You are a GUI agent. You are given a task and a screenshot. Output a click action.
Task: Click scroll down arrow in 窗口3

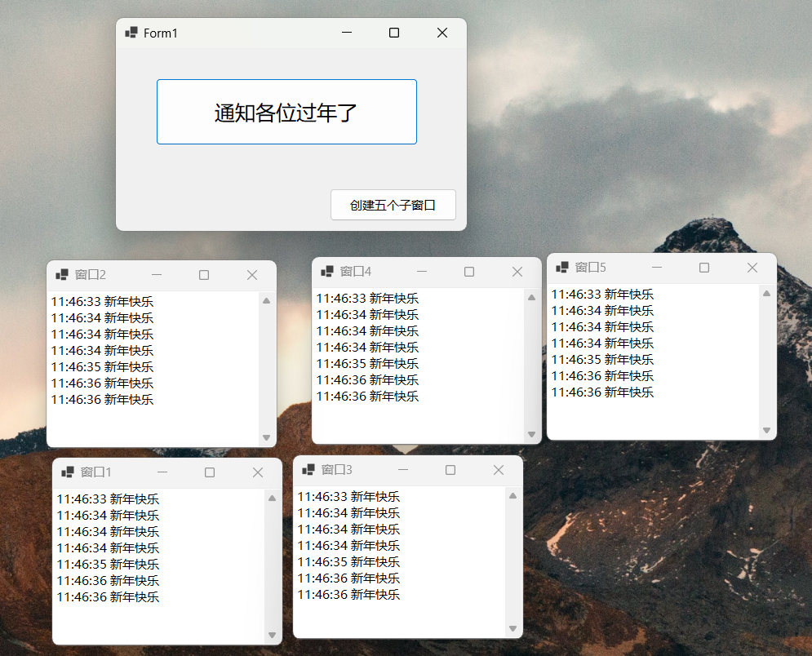pyautogui.click(x=512, y=628)
